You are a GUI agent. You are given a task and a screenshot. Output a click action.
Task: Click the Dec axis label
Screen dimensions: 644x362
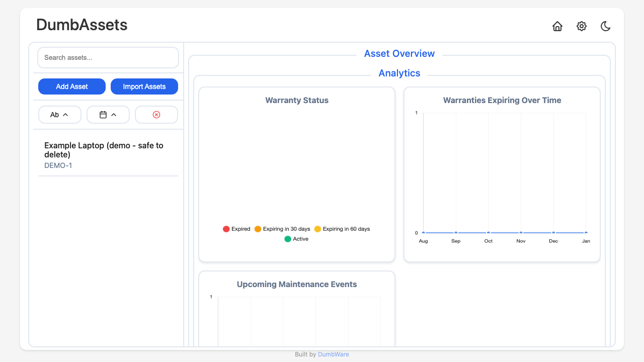pos(553,241)
